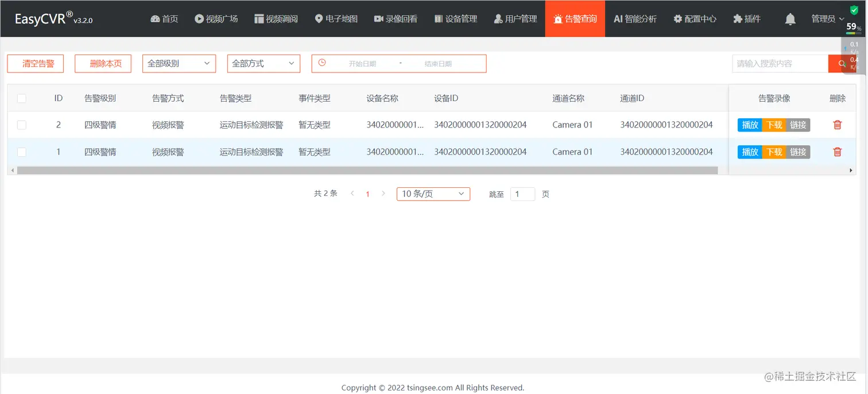Click 下载 button for alarm ID 2

(x=774, y=125)
